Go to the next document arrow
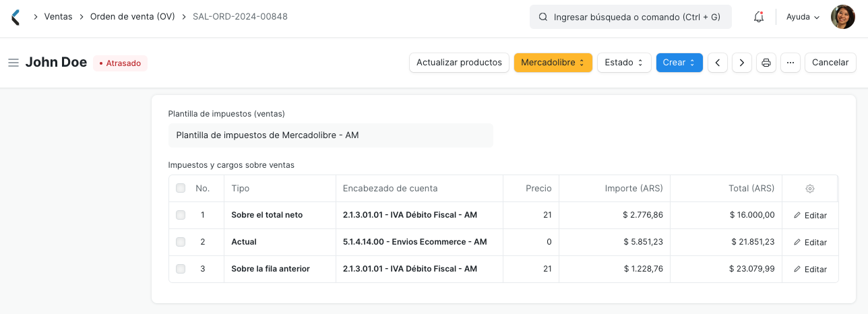Screen dimensions: 868x314 [x=741, y=63]
